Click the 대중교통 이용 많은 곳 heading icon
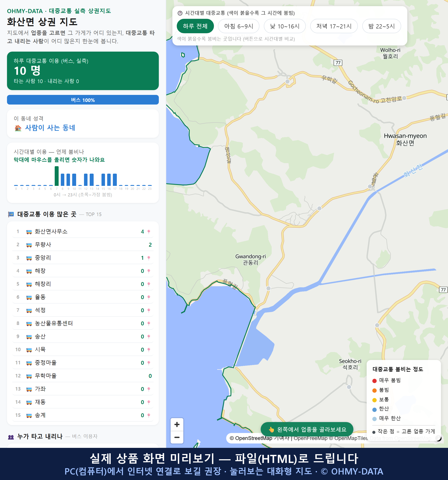The image size is (448, 480). tap(11, 214)
